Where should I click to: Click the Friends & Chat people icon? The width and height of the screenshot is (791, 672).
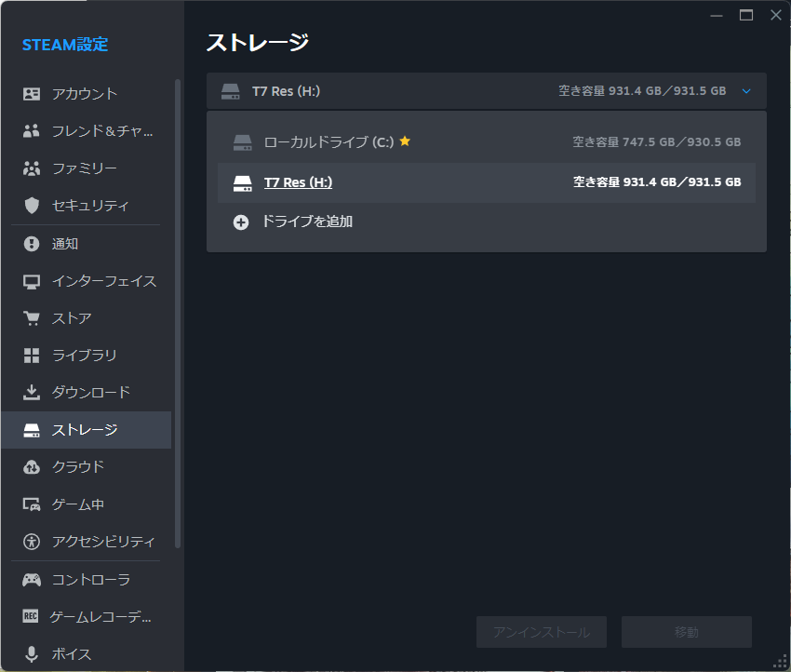[x=32, y=131]
